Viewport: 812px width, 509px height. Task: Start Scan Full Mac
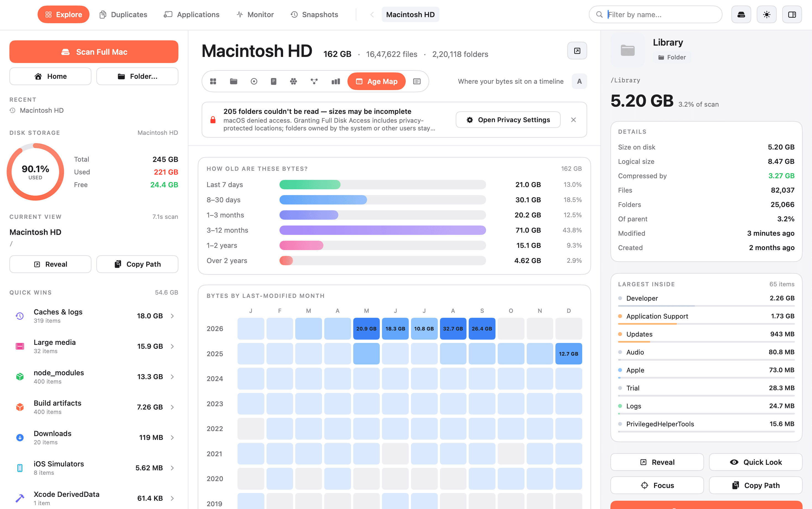pos(94,52)
